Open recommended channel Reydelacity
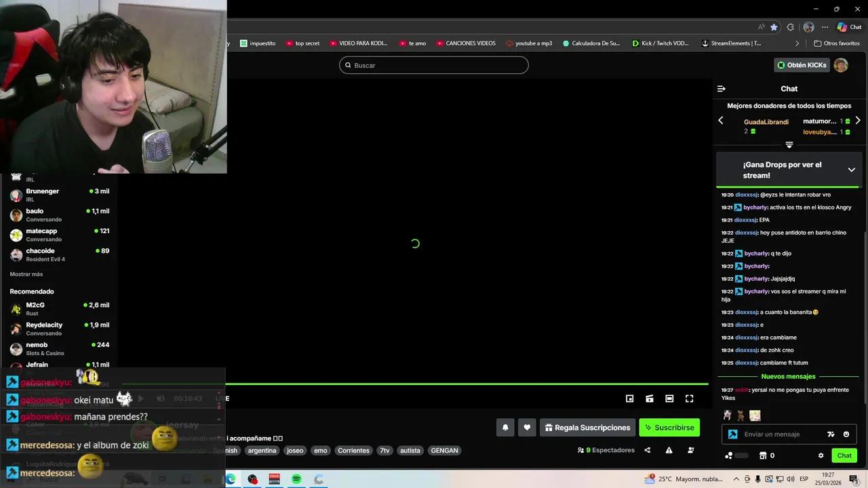Image resolution: width=868 pixels, height=488 pixels. click(60, 329)
